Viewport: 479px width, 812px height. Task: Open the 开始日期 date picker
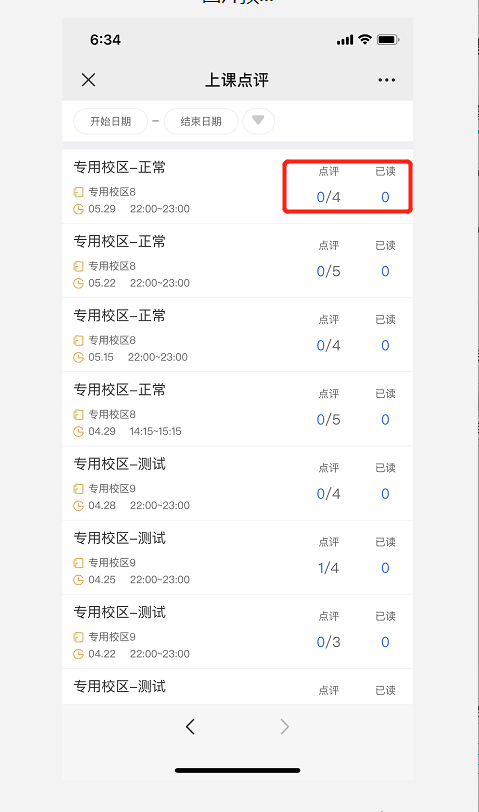tap(111, 121)
